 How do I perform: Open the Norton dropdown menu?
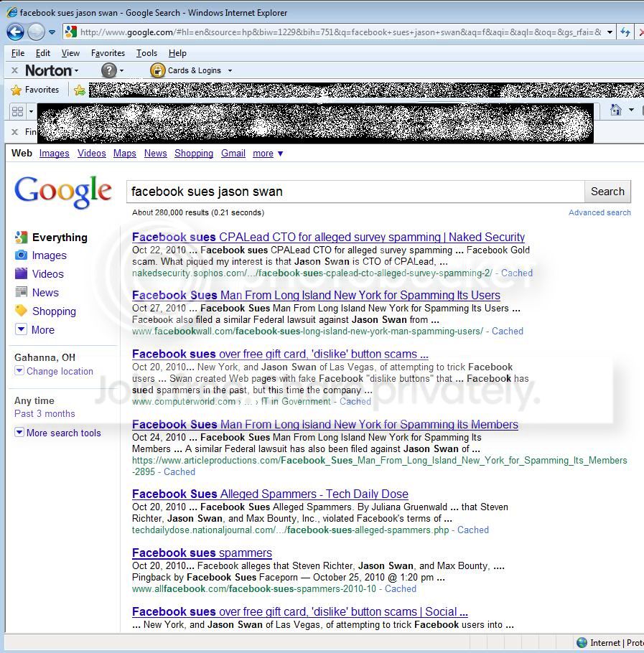(52, 70)
